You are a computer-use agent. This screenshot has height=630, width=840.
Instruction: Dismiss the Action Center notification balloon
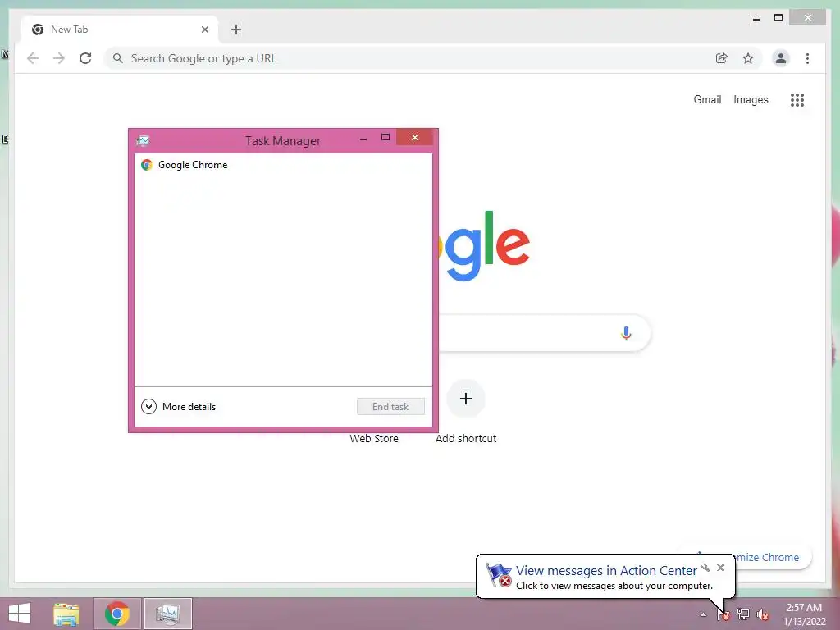(720, 568)
